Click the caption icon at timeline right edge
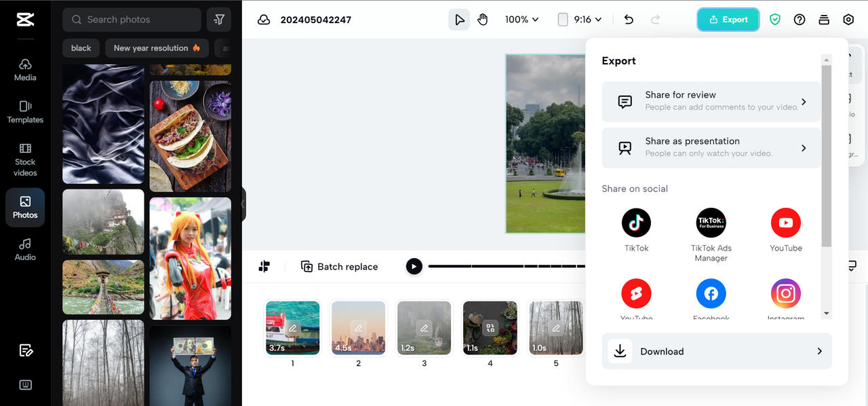The image size is (868, 406). pos(852,265)
